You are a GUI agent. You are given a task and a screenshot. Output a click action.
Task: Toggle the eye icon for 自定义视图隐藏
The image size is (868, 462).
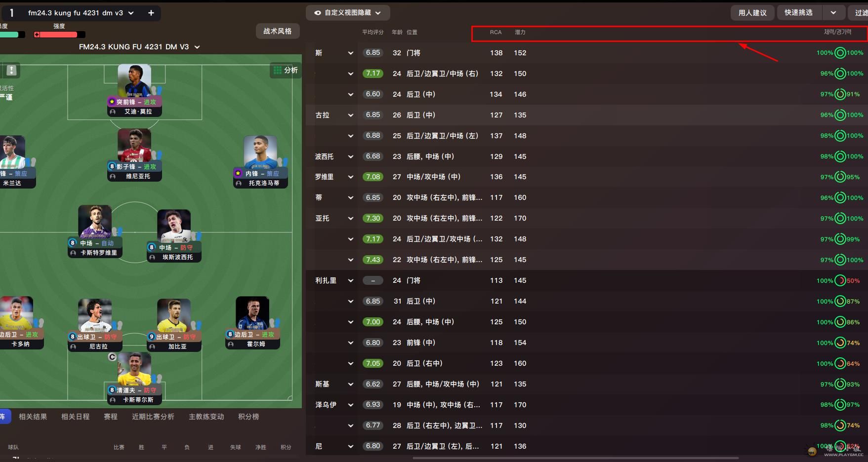point(318,13)
